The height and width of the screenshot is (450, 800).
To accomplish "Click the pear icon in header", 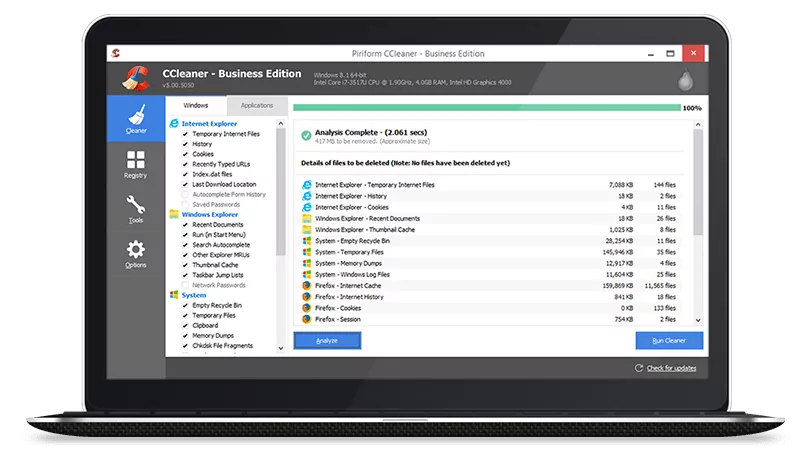I will 686,80.
